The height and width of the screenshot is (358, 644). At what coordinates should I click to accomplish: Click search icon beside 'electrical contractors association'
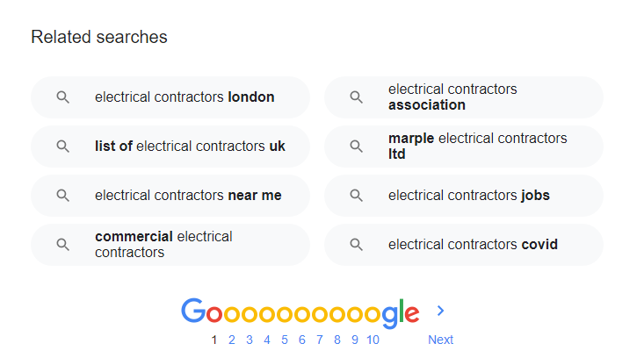click(356, 97)
